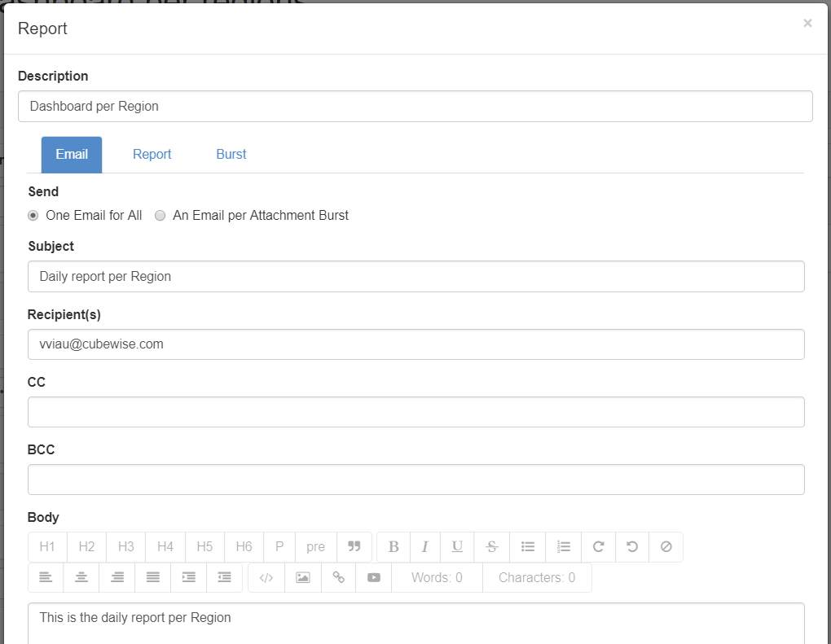Decrease indent of body text

tap(224, 577)
